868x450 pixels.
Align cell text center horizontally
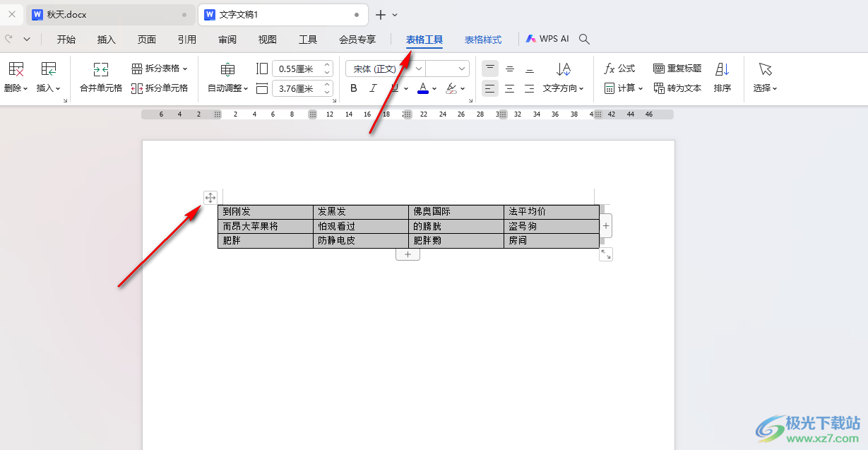510,88
